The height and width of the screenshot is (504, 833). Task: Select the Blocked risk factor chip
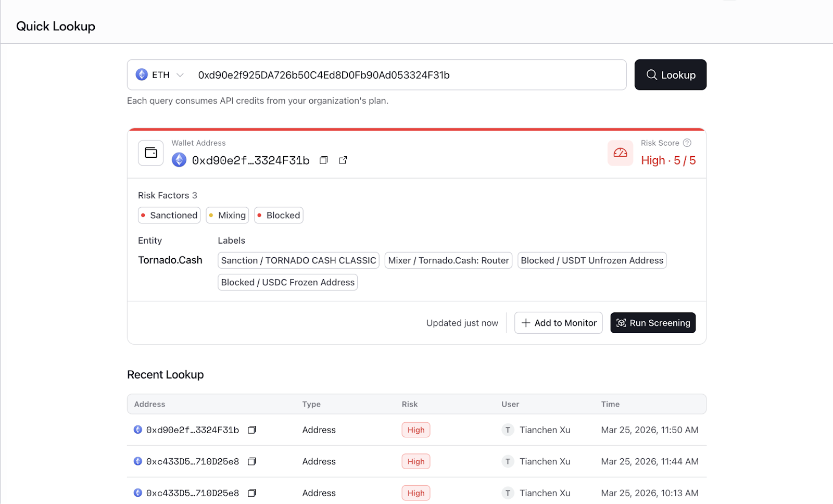pyautogui.click(x=279, y=215)
